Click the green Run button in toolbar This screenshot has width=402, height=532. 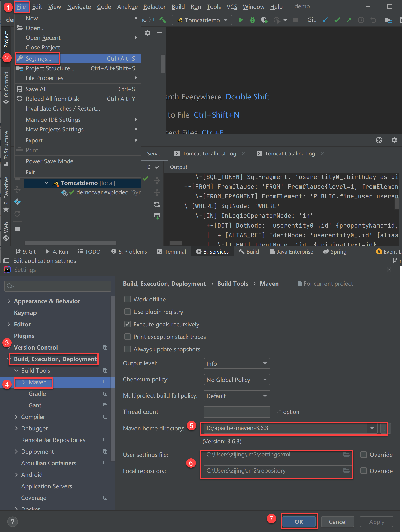pos(240,20)
